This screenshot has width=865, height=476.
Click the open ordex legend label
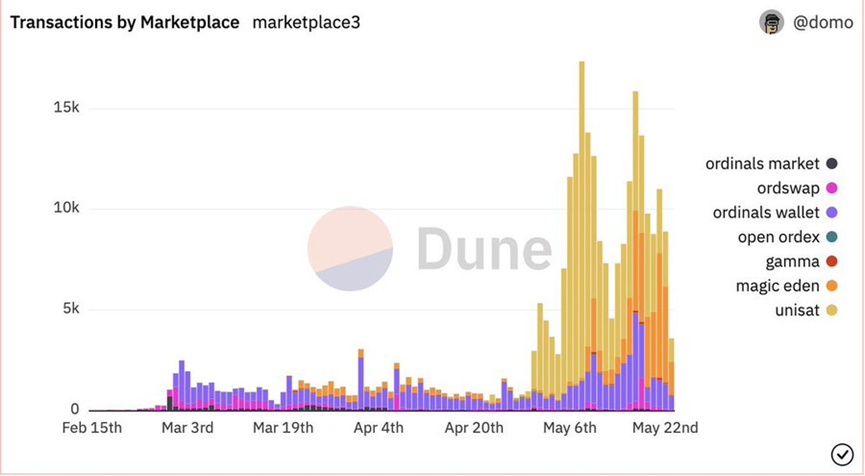point(779,237)
